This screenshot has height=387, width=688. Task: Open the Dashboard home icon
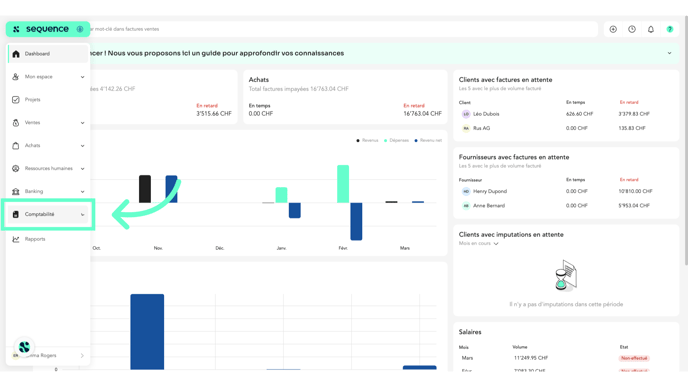coord(16,54)
